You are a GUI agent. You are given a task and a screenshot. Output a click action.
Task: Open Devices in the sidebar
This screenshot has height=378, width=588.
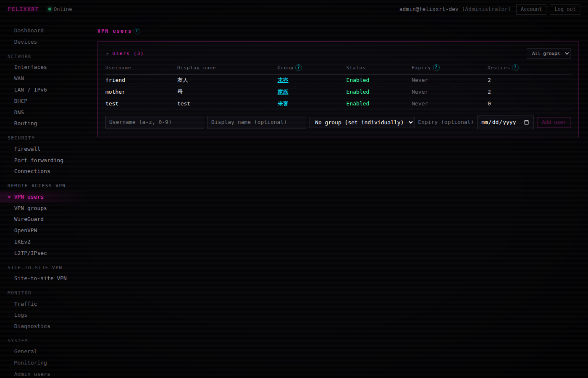tap(26, 42)
